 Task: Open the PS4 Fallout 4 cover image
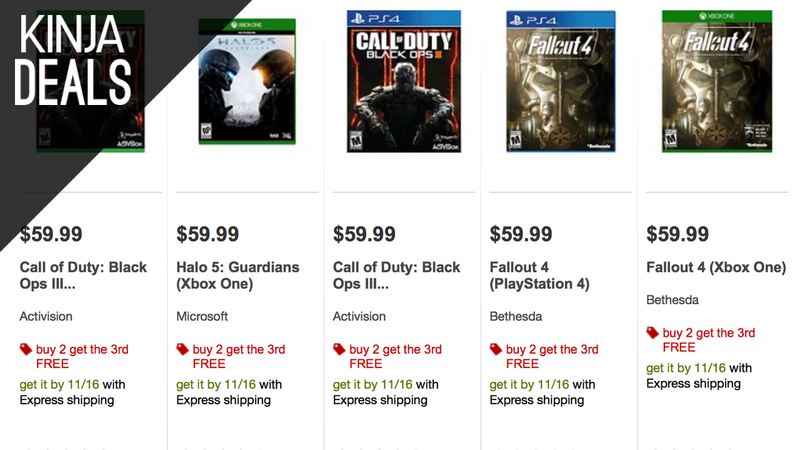[x=561, y=82]
